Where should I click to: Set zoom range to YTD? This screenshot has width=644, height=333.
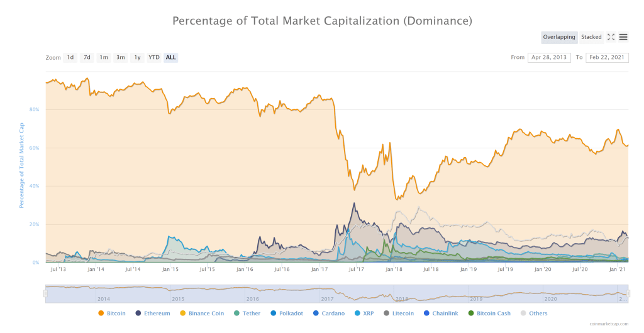click(153, 57)
